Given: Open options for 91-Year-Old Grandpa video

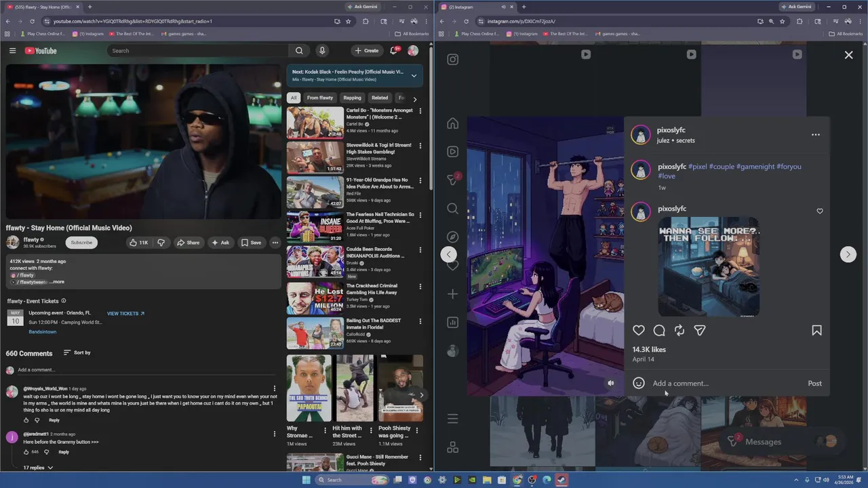Looking at the screenshot, I should tap(420, 180).
